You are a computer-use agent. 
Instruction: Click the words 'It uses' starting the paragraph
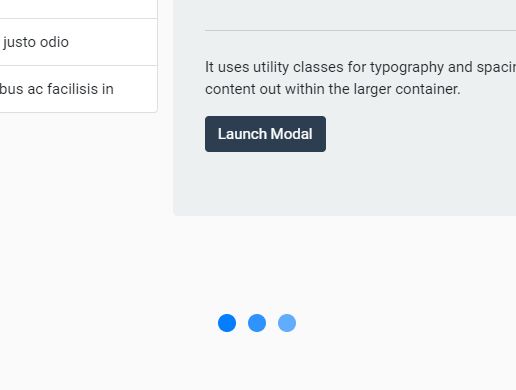pos(227,67)
